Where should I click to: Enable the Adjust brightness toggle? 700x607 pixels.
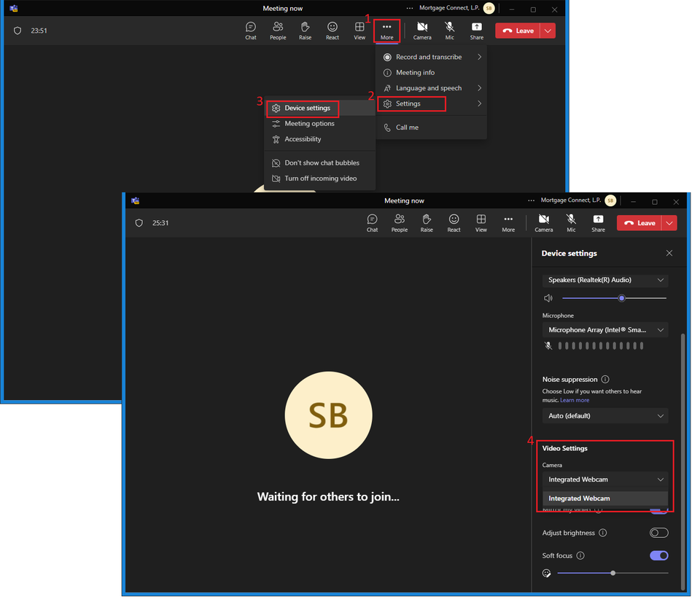tap(658, 533)
